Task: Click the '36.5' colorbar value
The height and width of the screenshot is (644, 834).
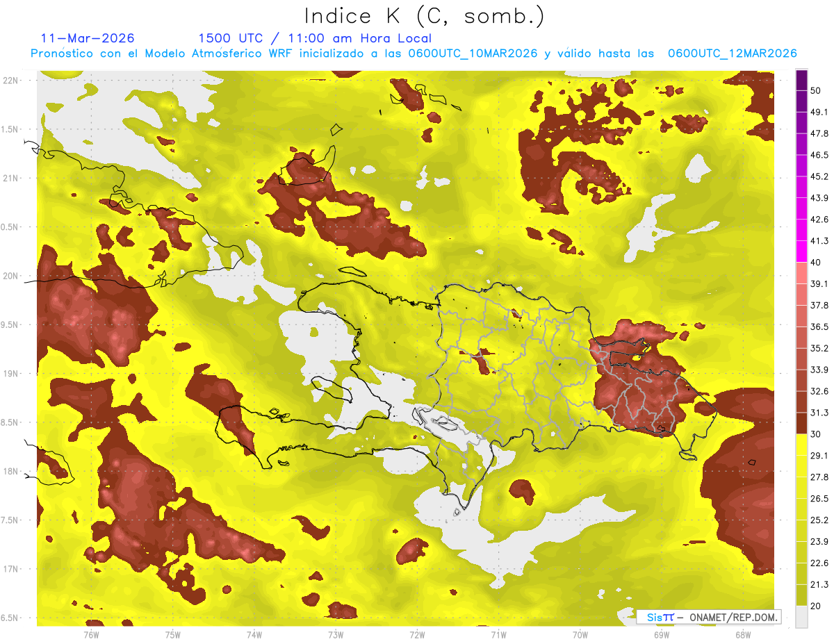Action: click(819, 327)
